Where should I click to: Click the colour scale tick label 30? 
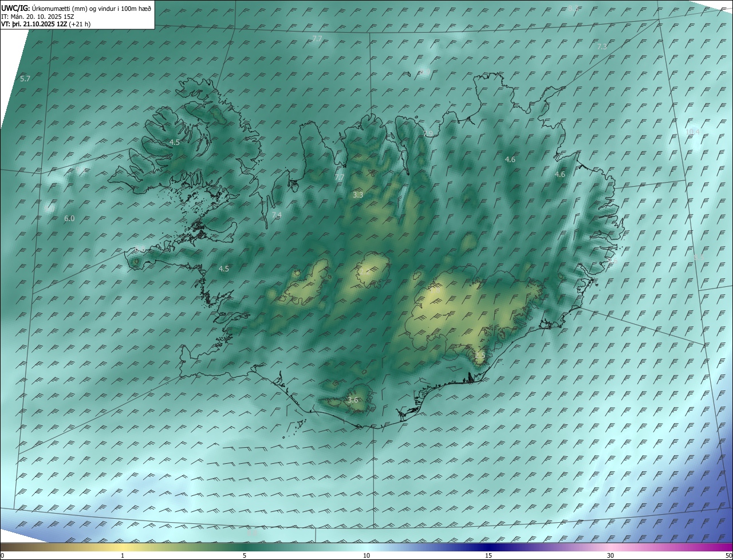[610, 555]
